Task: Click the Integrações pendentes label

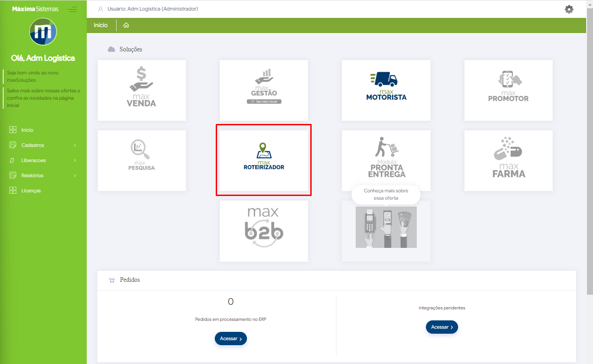Action: click(442, 308)
